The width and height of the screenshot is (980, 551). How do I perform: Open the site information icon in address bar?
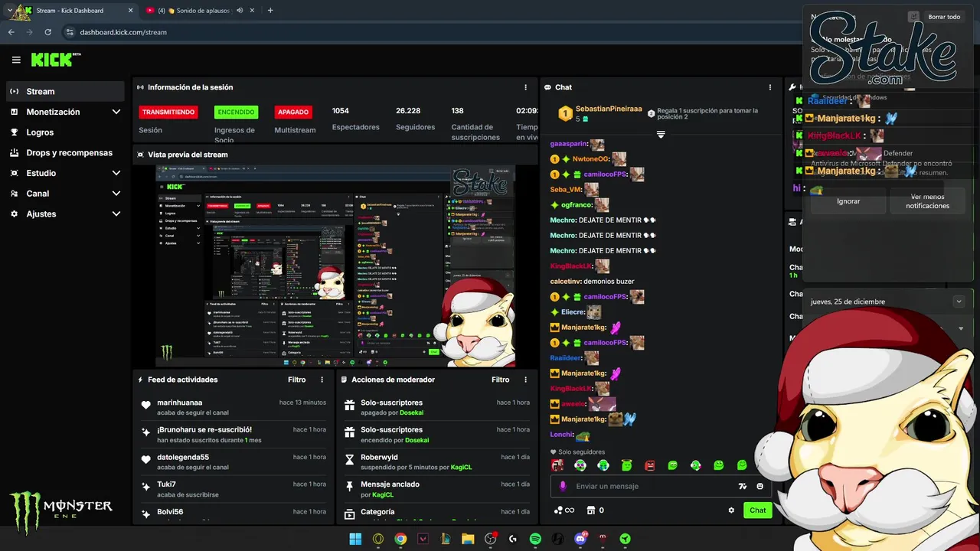pos(70,32)
